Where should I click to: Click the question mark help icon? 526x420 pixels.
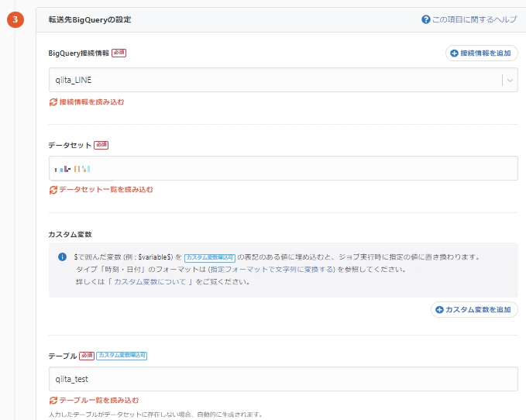pyautogui.click(x=426, y=19)
